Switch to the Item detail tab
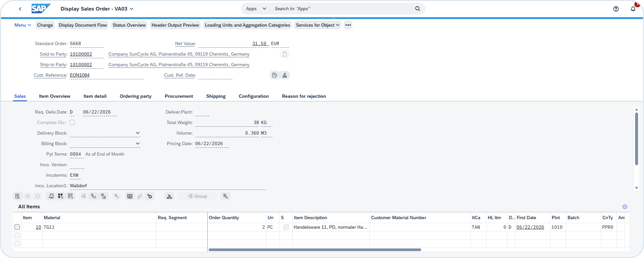This screenshot has height=258, width=644. pyautogui.click(x=95, y=96)
